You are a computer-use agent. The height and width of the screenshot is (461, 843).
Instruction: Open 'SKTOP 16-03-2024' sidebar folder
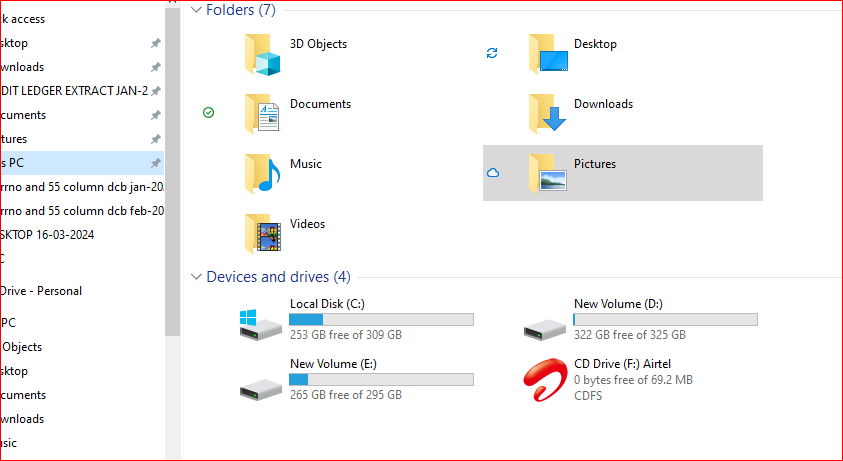47,235
